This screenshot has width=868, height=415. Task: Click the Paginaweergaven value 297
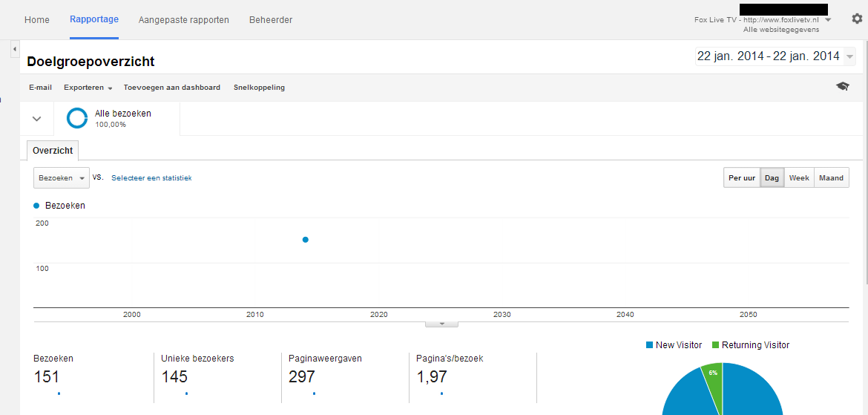(x=302, y=377)
